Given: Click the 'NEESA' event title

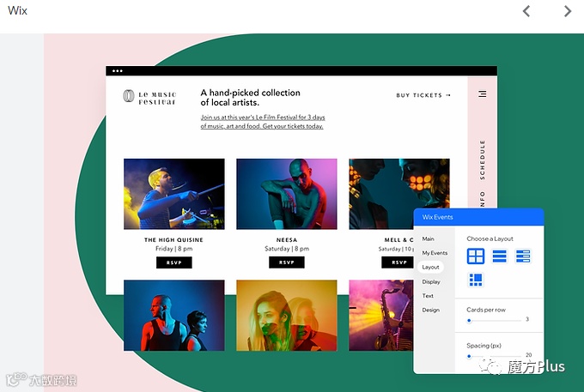Looking at the screenshot, I should [x=287, y=240].
